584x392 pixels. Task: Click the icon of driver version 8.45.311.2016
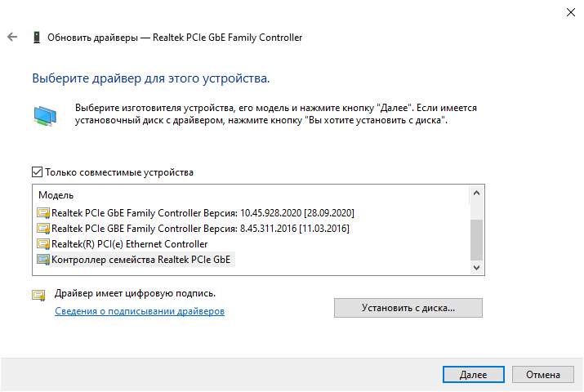(44, 229)
